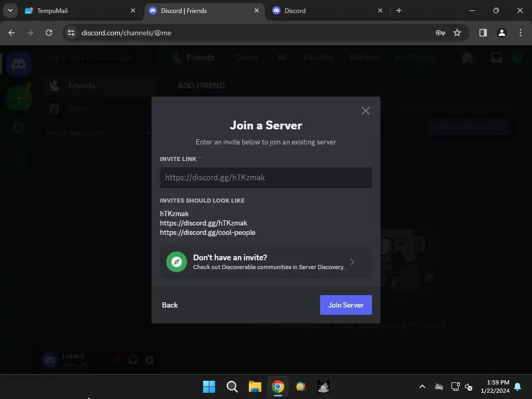Open the Chrome three-dot menu
The height and width of the screenshot is (399, 532).
coord(521,33)
